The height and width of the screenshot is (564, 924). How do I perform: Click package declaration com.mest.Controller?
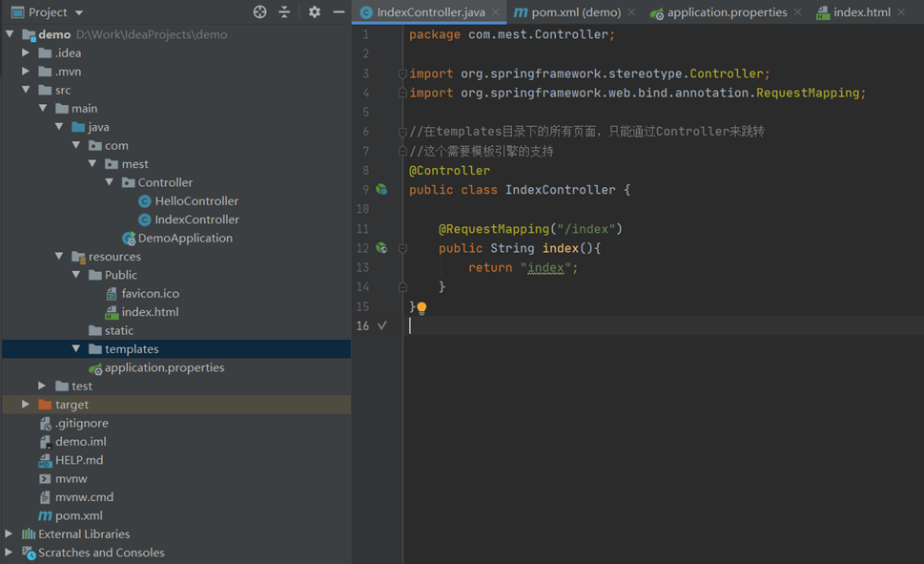tap(538, 34)
